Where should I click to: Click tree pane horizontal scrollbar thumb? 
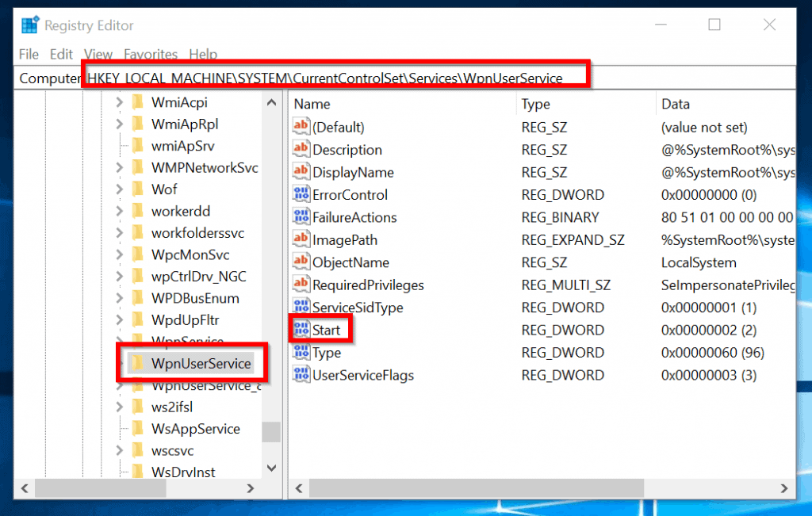(x=101, y=488)
